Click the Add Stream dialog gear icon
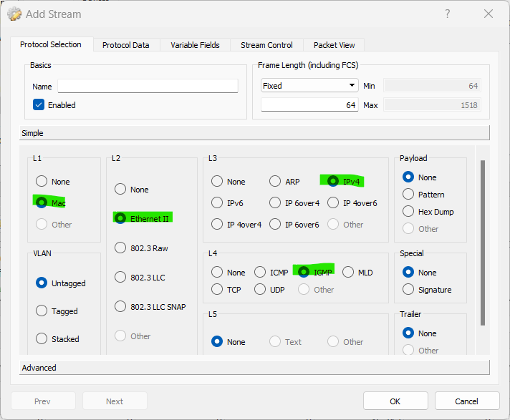Screen dimensions: 510x420 14,14
